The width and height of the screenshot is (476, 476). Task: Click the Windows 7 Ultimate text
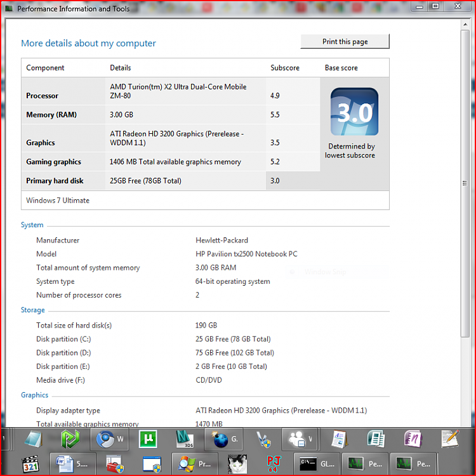coord(58,201)
